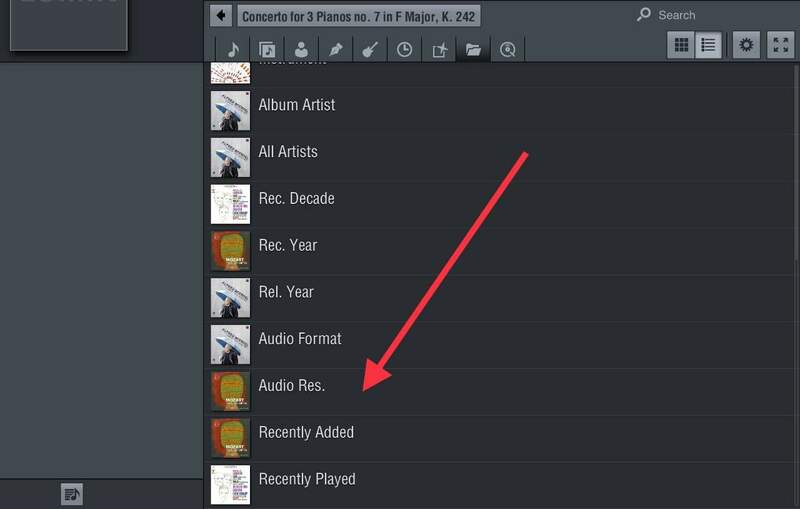Open settings with the gear icon

746,45
